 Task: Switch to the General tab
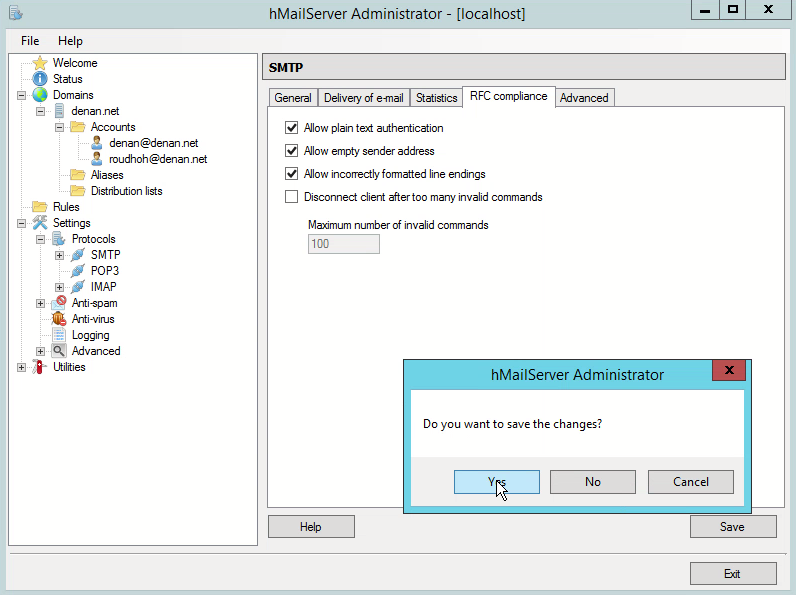tap(293, 97)
